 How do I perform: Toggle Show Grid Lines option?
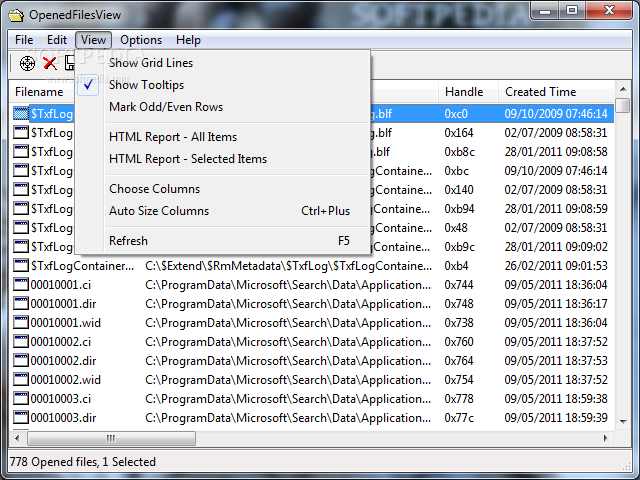[x=222, y=63]
